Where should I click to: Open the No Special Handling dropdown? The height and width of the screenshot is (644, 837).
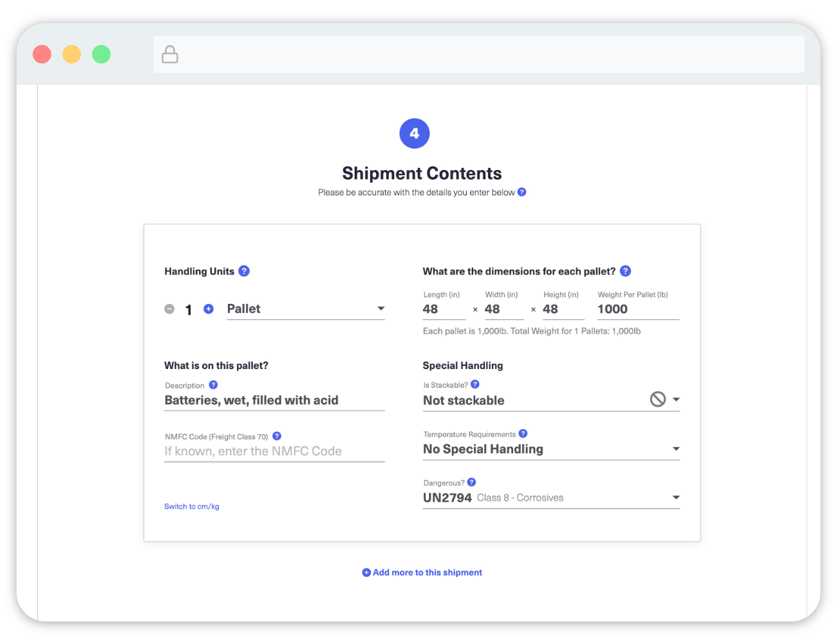coord(675,449)
